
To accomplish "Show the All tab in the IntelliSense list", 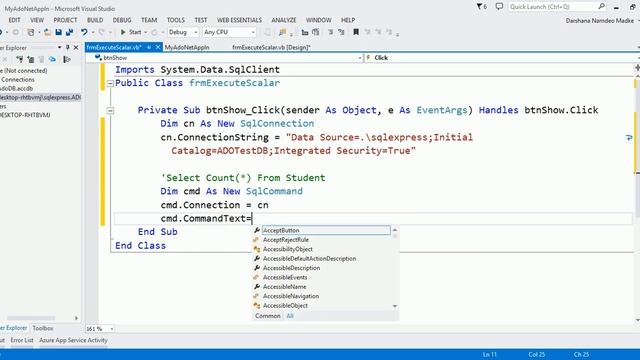I will [290, 316].
